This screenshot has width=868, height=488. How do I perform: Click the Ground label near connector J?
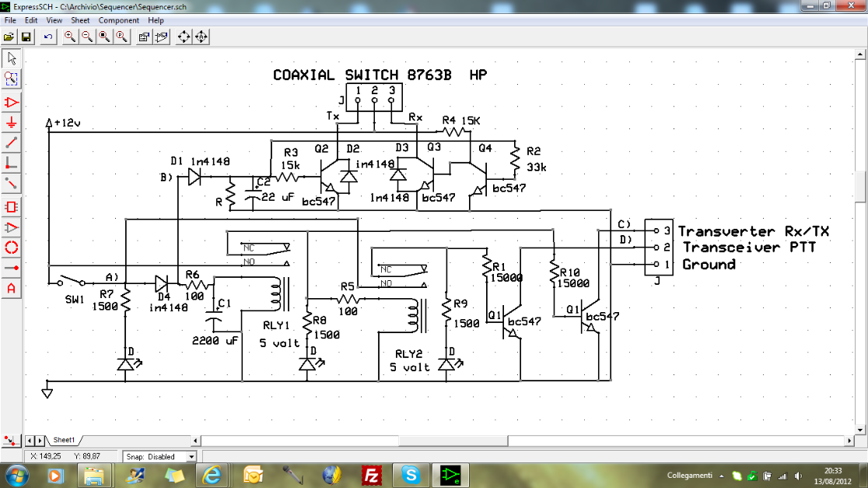709,264
